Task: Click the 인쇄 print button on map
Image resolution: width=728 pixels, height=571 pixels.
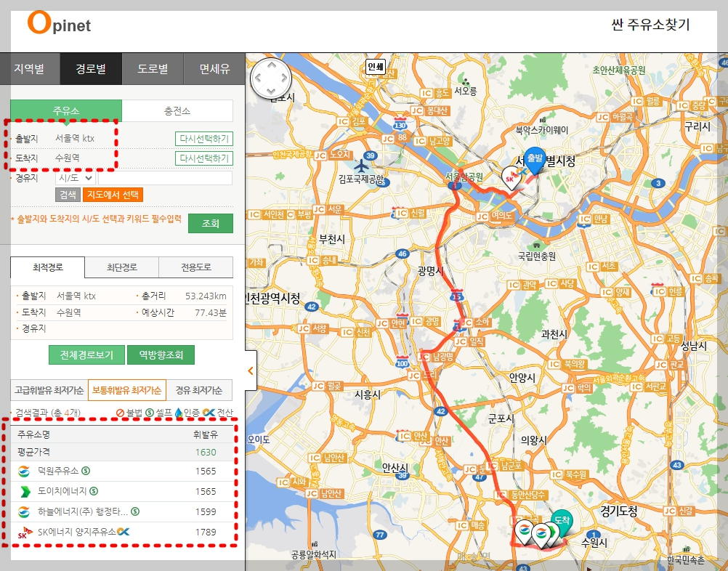Action: pos(375,68)
